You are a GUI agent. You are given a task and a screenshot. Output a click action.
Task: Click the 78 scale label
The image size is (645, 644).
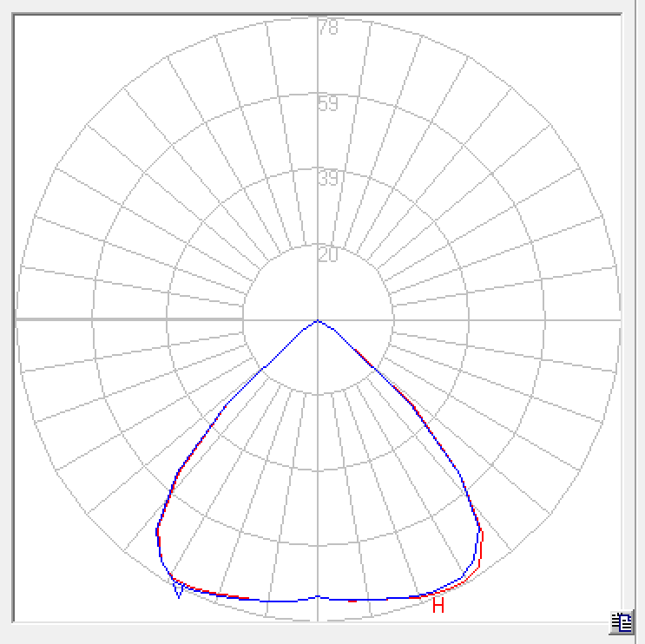pyautogui.click(x=328, y=28)
